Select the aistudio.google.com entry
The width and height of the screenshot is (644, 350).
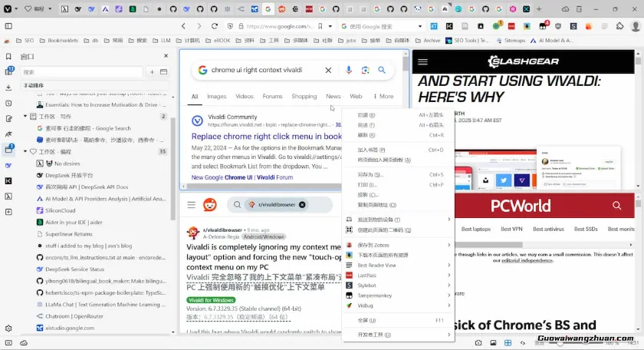click(x=101, y=328)
